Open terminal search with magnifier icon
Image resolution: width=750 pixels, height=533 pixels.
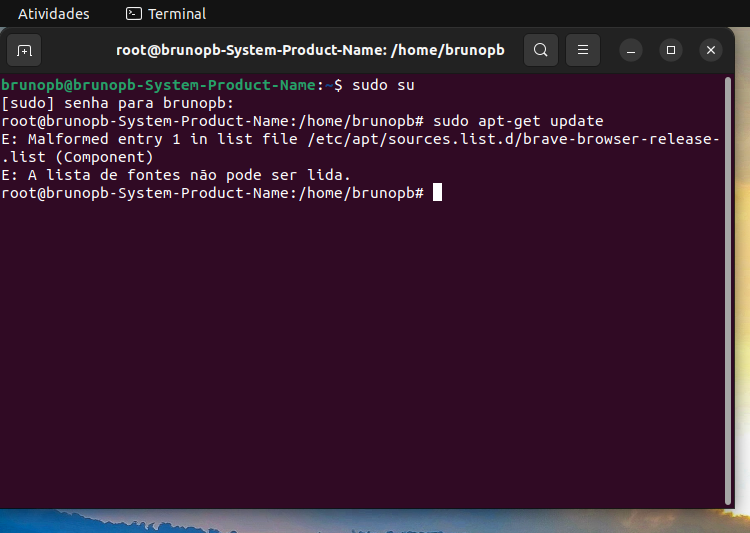tap(541, 50)
